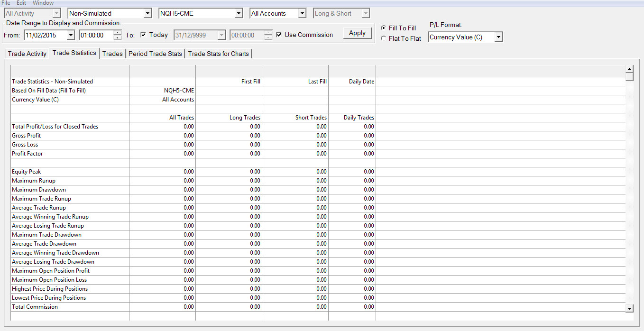The height and width of the screenshot is (331, 644).
Task: Expand the All Accounts dropdown
Action: coord(302,13)
